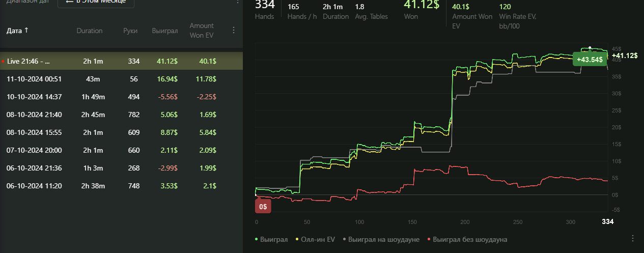The image size is (644, 253).
Task: Click the 1.8 Avg. Tables stat
Action: click(x=371, y=11)
